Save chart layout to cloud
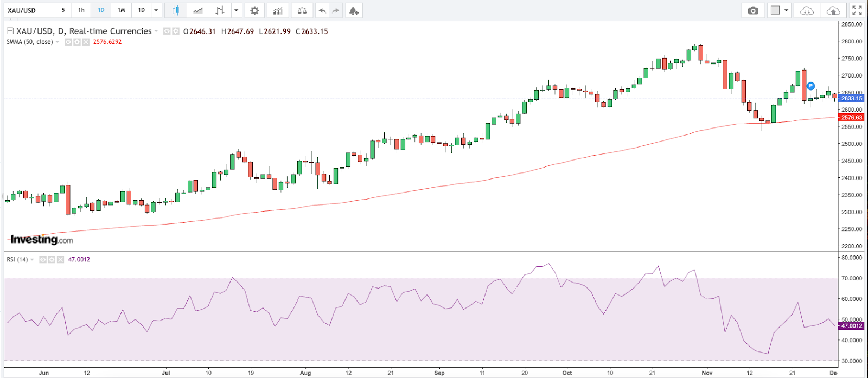The width and height of the screenshot is (868, 378). [833, 10]
